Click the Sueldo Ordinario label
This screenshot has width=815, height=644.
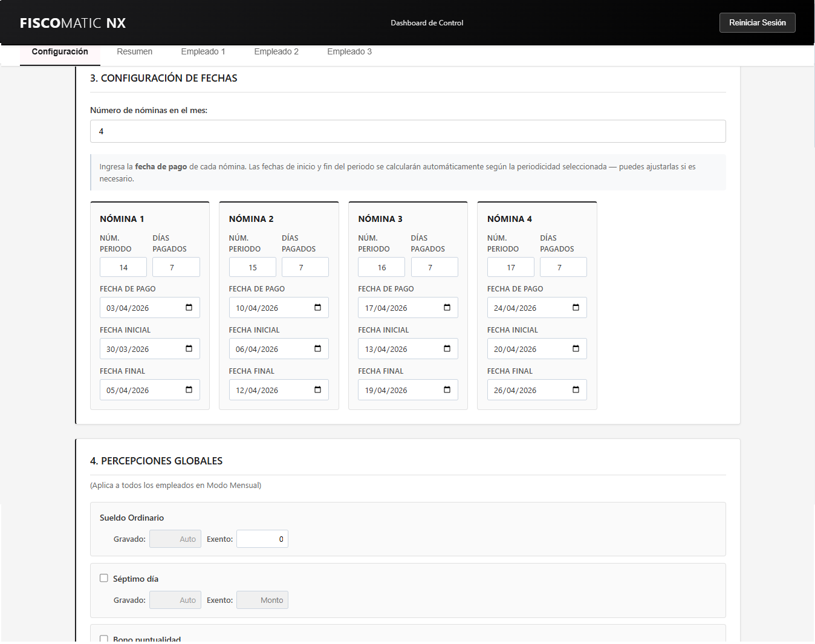(x=132, y=518)
